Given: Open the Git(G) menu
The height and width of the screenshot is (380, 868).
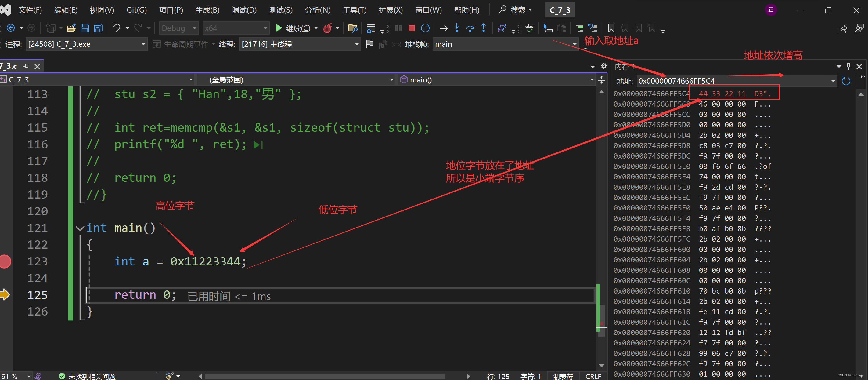Looking at the screenshot, I should coord(136,10).
